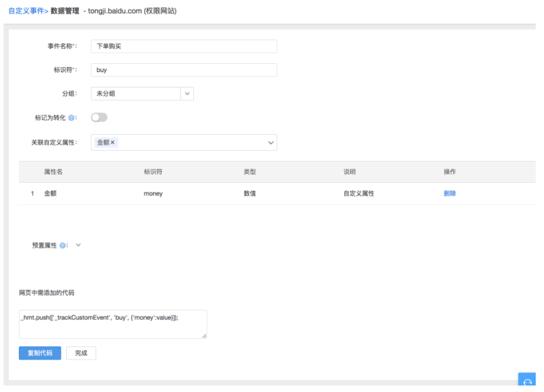Click the 事件名称 input field
The image size is (544, 392).
click(184, 47)
